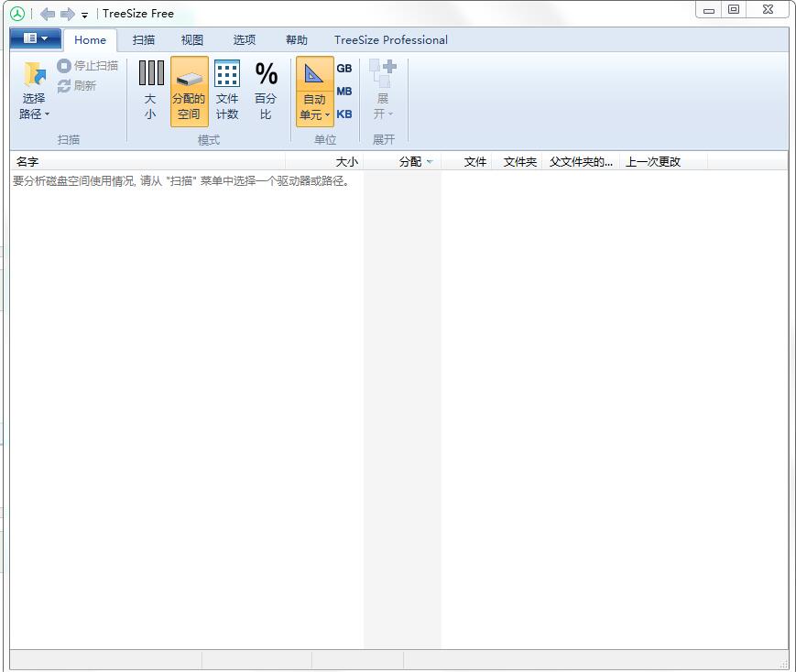Click the window resize grip in status bar
Image resolution: width=796 pixels, height=672 pixels.
pyautogui.click(x=783, y=665)
